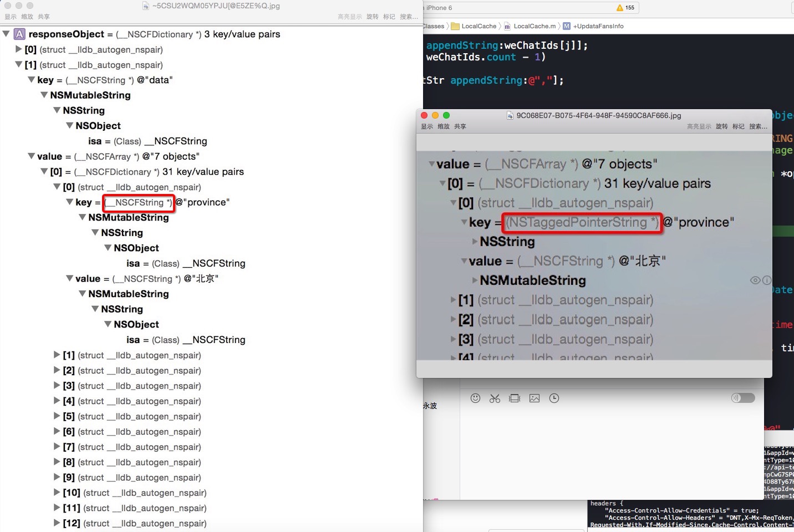The width and height of the screenshot is (794, 532).
Task: Click the JPG file icon in 9C068E07 window title
Action: (x=510, y=115)
